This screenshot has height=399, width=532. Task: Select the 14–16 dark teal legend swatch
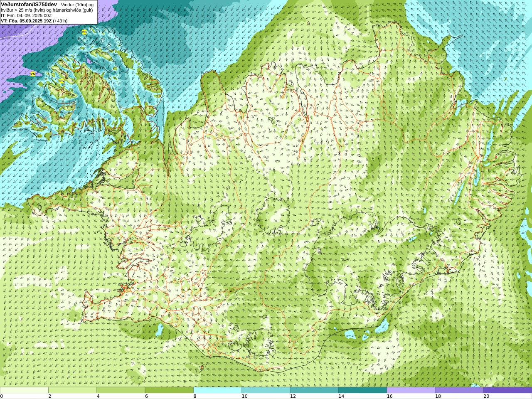point(362,390)
